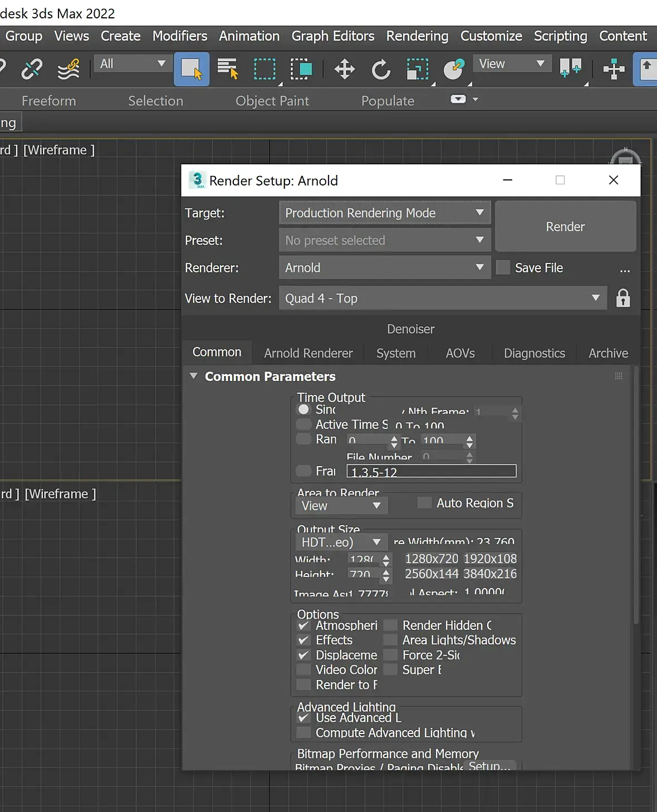Collapse the Common Parameters rollout
This screenshot has height=812, width=657.
tap(194, 376)
